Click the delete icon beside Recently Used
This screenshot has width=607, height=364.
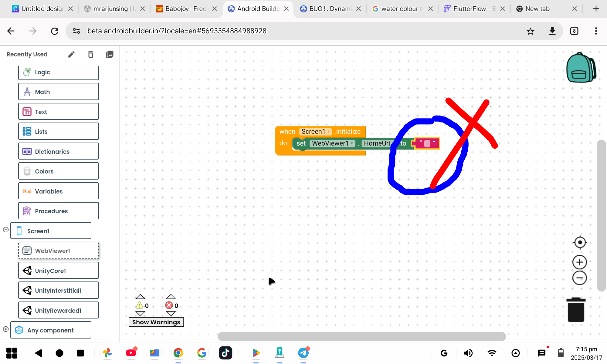tap(90, 54)
